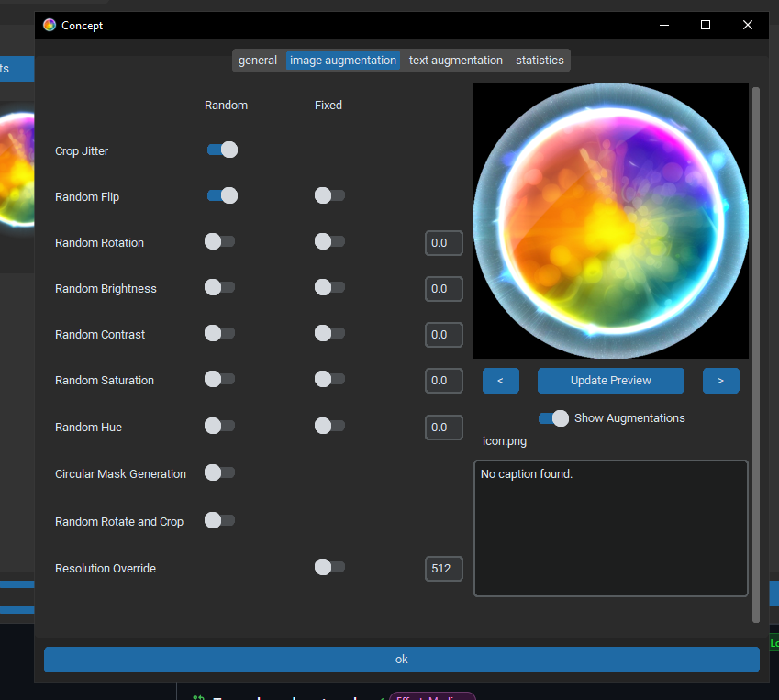Screen dimensions: 779x700
Task: Click the Show Augmentations label
Action: pyautogui.click(x=629, y=418)
